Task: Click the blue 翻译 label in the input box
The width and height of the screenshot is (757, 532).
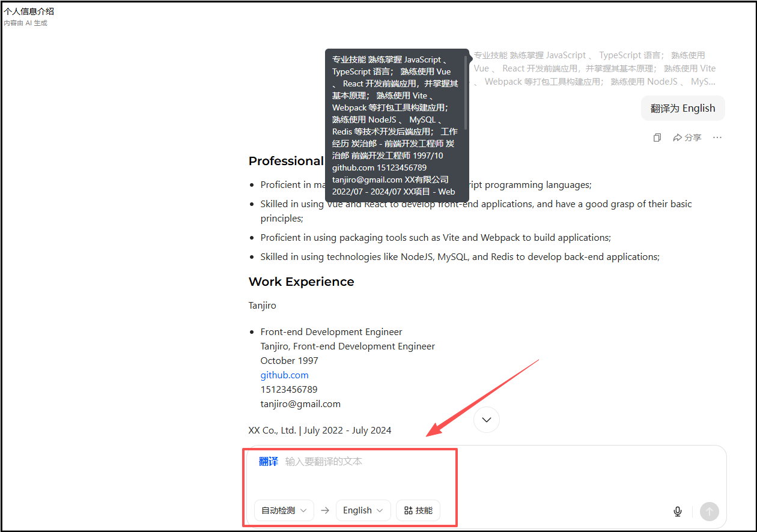Action: point(269,461)
